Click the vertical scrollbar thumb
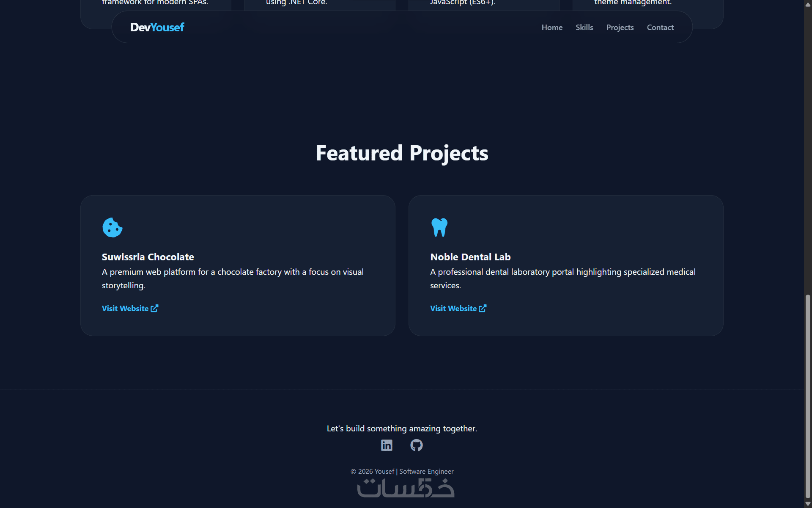812x508 pixels. click(808, 396)
